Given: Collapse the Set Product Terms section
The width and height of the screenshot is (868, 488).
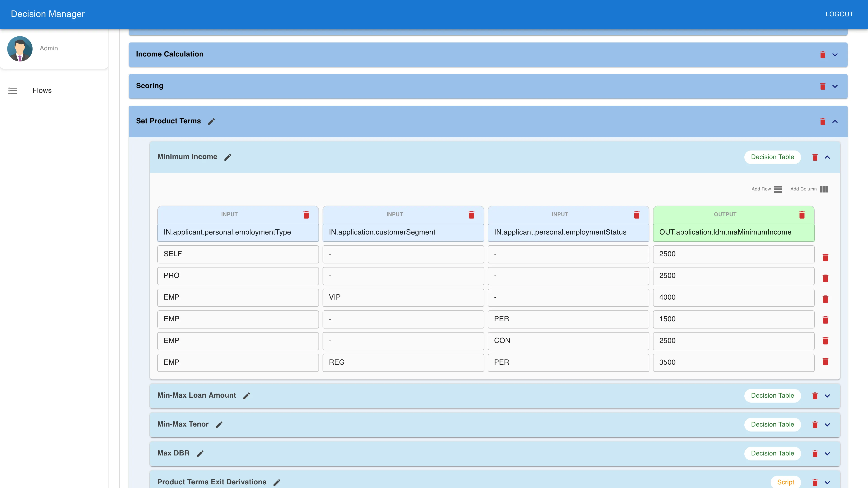Looking at the screenshot, I should coord(835,121).
